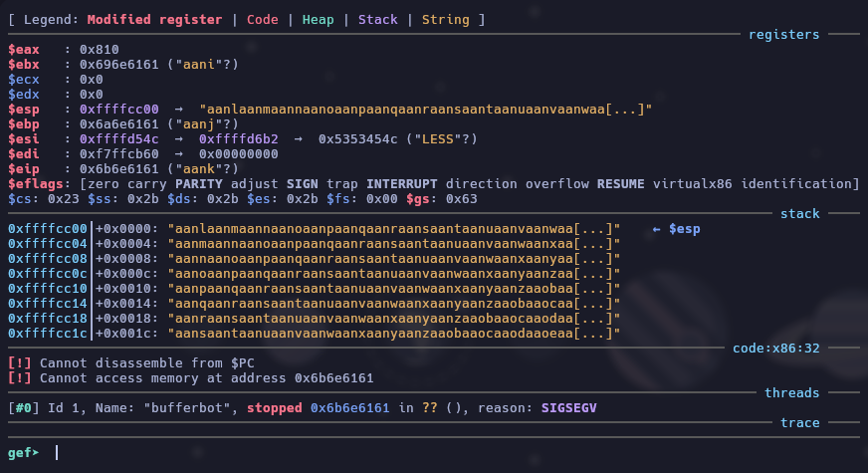This screenshot has width=868, height=473.
Task: Select stack address 0xffffcc1c
Action: 48,333
